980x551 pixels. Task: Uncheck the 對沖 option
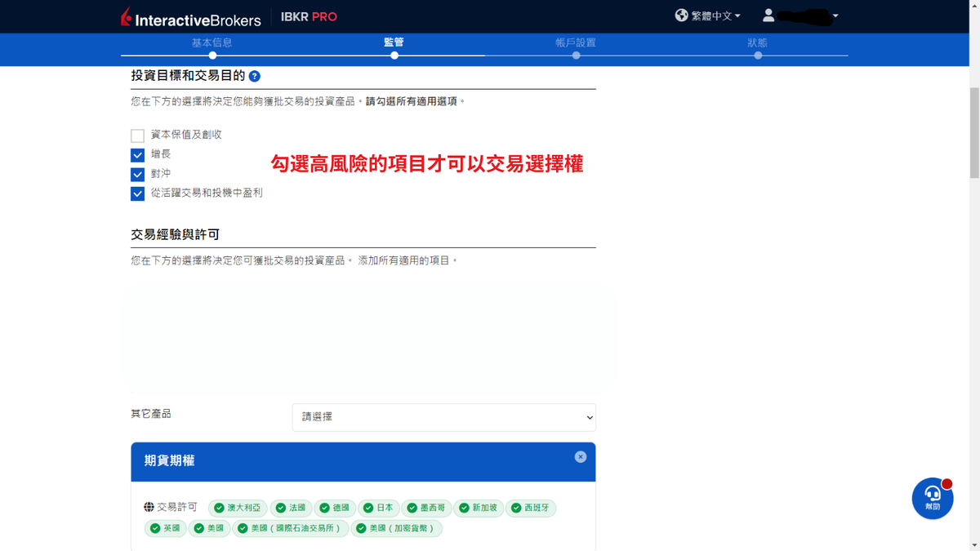(x=137, y=174)
